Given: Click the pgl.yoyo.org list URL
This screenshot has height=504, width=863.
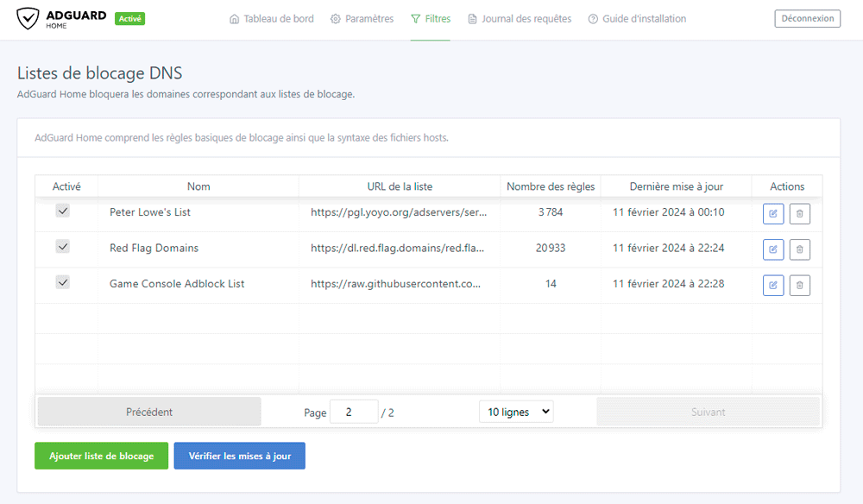Looking at the screenshot, I should click(399, 212).
